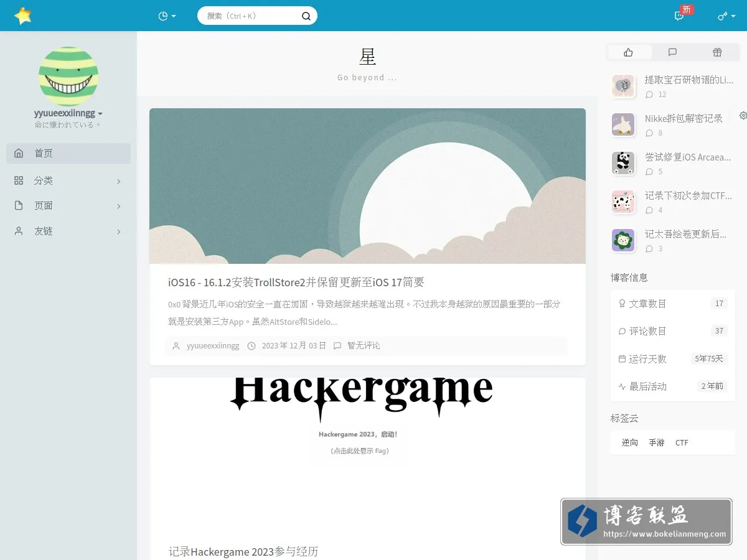Open the moon cover image of iOS16 post
This screenshot has height=560, width=747.
pyautogui.click(x=367, y=186)
